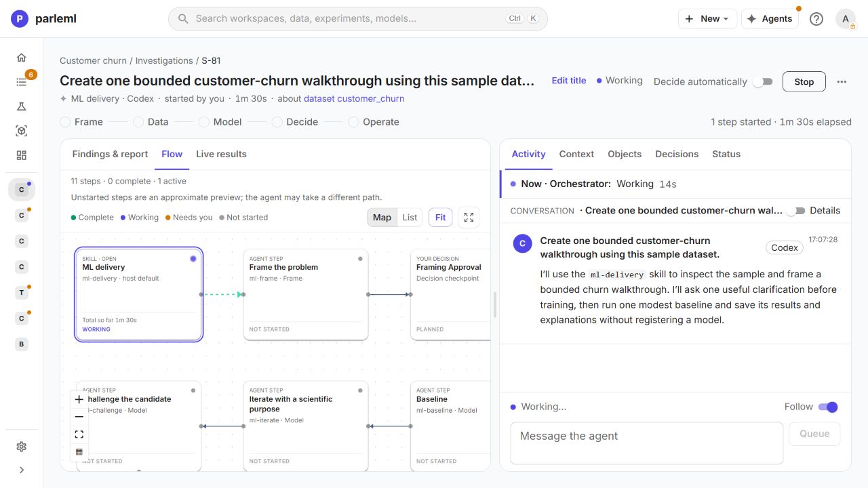Viewport: 868px width, 488px height.
Task: Click the status dot on ML delivery card
Action: (x=193, y=259)
